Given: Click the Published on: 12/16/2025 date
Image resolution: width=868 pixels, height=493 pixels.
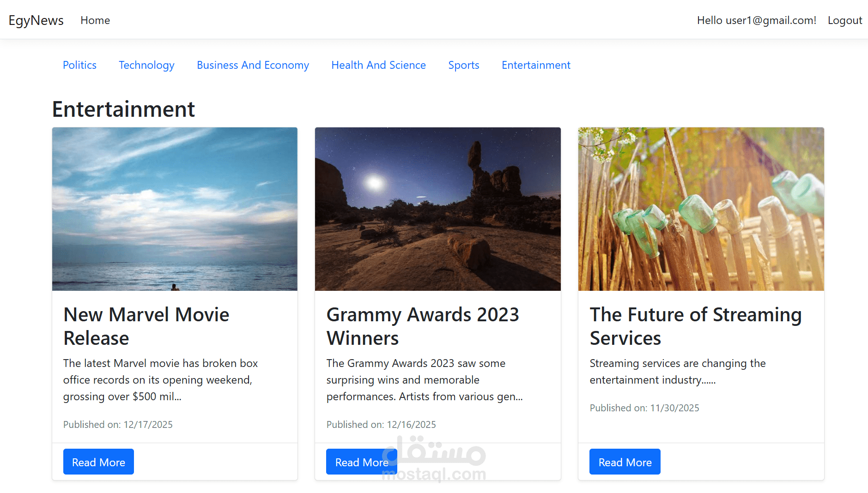Looking at the screenshot, I should 381,425.
